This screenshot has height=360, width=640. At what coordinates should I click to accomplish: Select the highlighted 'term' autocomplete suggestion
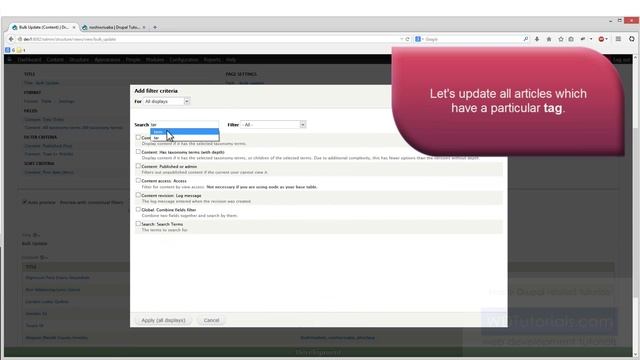coord(184,132)
